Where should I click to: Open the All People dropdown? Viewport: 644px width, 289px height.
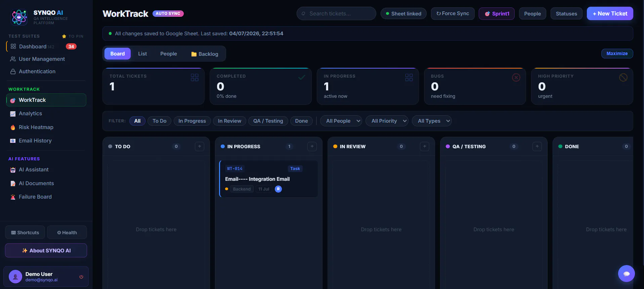341,121
